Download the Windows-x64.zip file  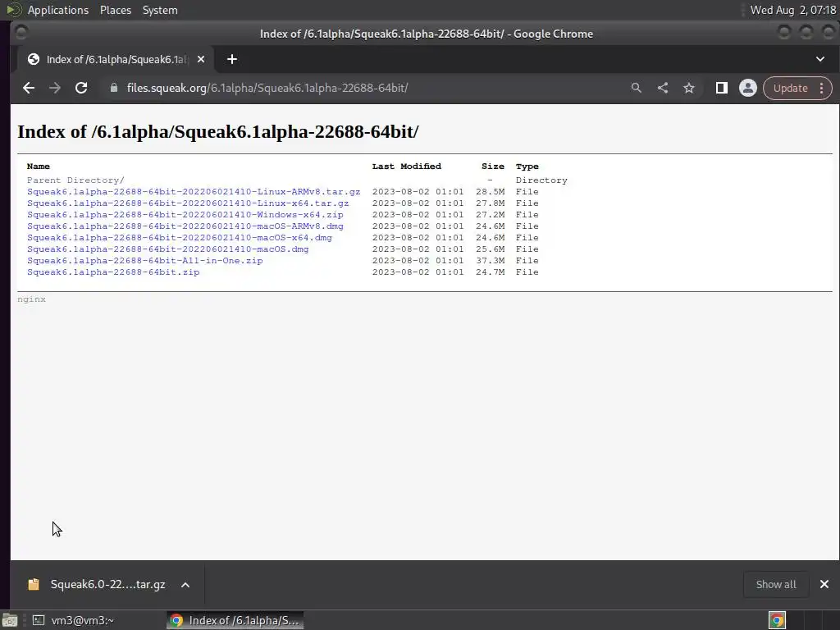pyautogui.click(x=185, y=215)
